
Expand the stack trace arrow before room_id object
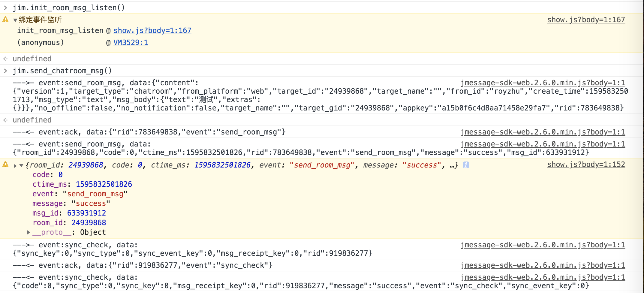pyautogui.click(x=15, y=165)
